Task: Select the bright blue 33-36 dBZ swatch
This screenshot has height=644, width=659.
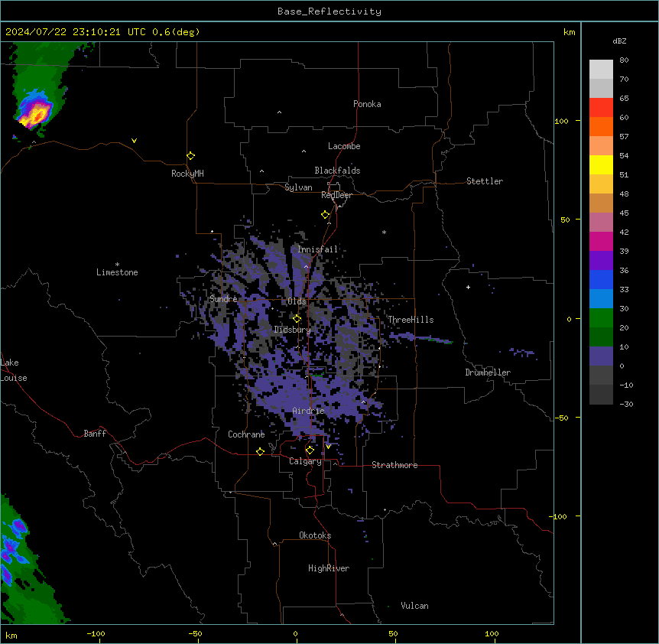Action: [x=601, y=279]
